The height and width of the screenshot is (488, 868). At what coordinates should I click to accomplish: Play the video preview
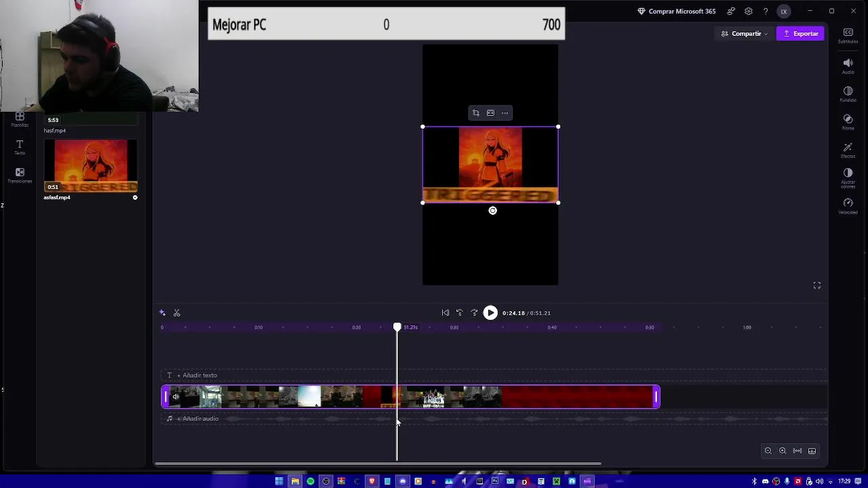(490, 313)
